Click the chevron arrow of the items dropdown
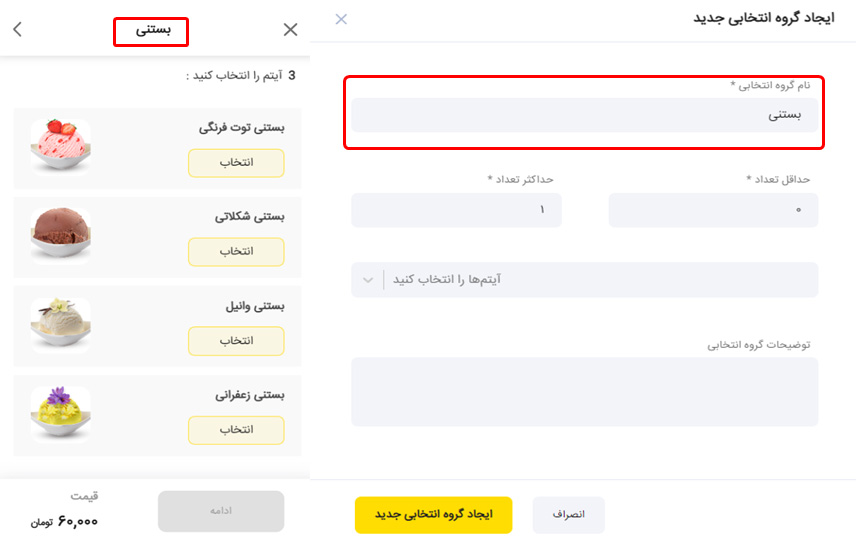Viewport: 856px width, 545px height. (368, 280)
